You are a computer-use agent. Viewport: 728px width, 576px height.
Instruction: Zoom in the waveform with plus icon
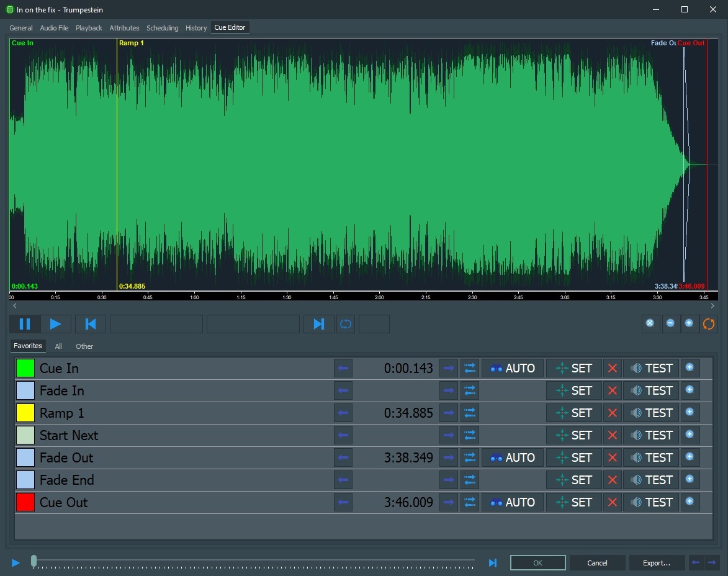pyautogui.click(x=689, y=324)
